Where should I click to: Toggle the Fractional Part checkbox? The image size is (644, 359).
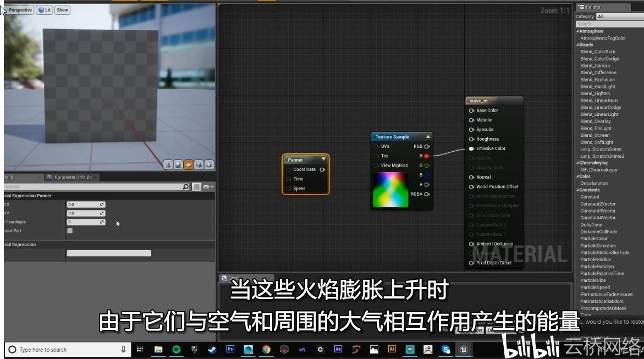pos(70,231)
